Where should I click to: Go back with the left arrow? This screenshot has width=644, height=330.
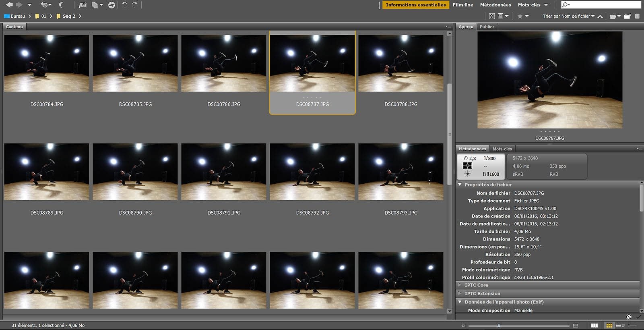pyautogui.click(x=9, y=5)
